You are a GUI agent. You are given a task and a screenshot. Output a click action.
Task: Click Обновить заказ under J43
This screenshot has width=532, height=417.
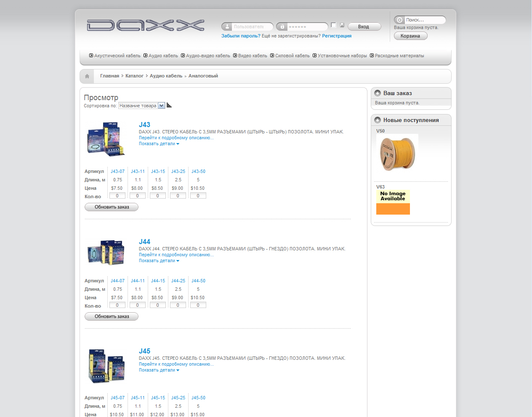[x=112, y=207]
